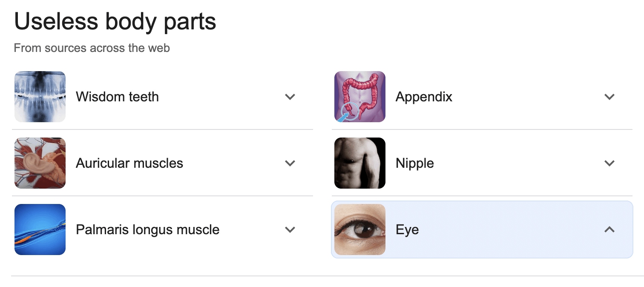
Task: Expand the Nipple chevron arrow
Action: 609,163
